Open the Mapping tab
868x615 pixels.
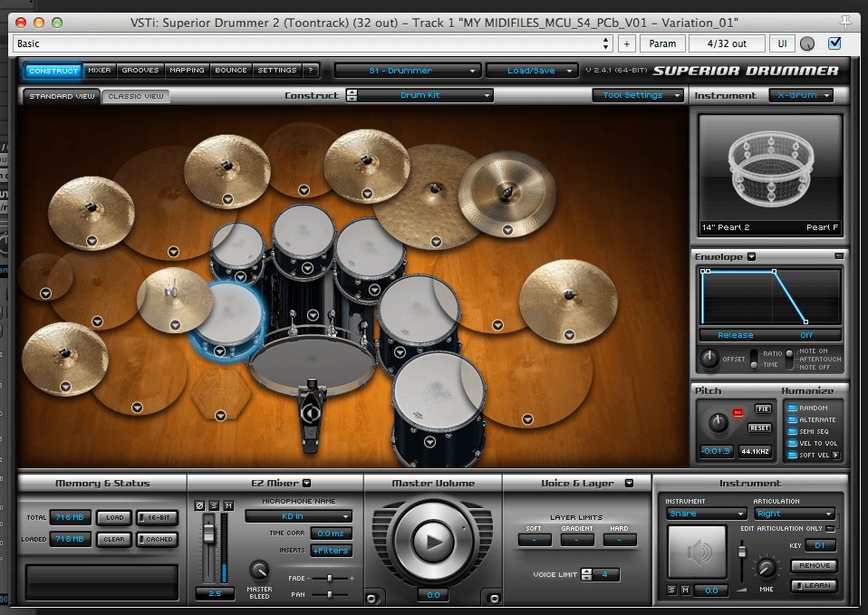(187, 71)
